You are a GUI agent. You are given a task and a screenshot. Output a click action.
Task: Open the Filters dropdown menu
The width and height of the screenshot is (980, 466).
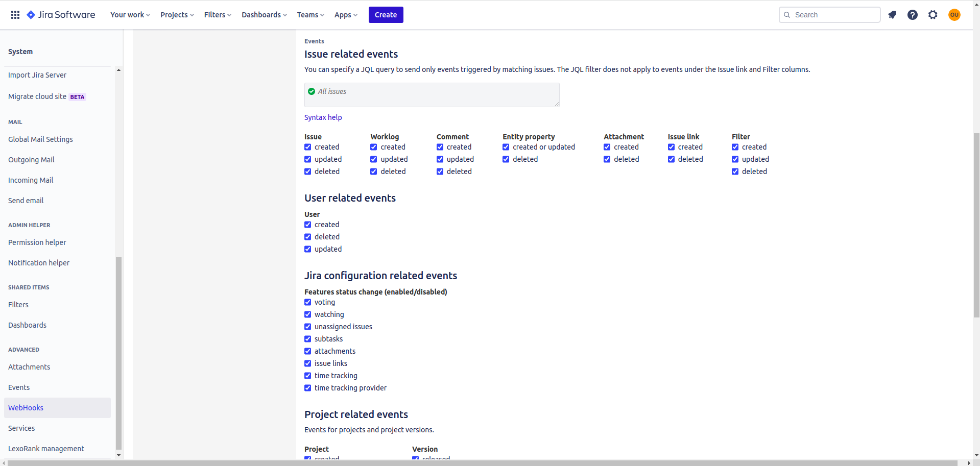(218, 15)
